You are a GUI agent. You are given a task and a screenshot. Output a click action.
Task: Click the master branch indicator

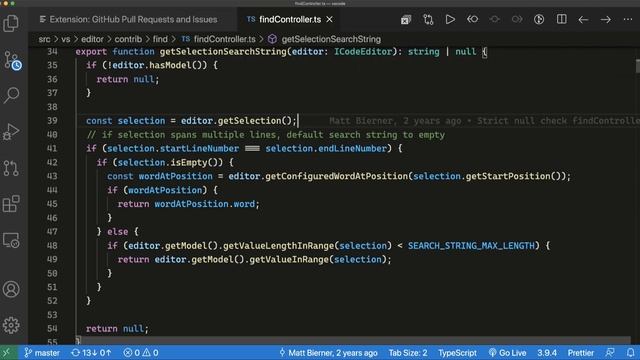[x=42, y=353]
